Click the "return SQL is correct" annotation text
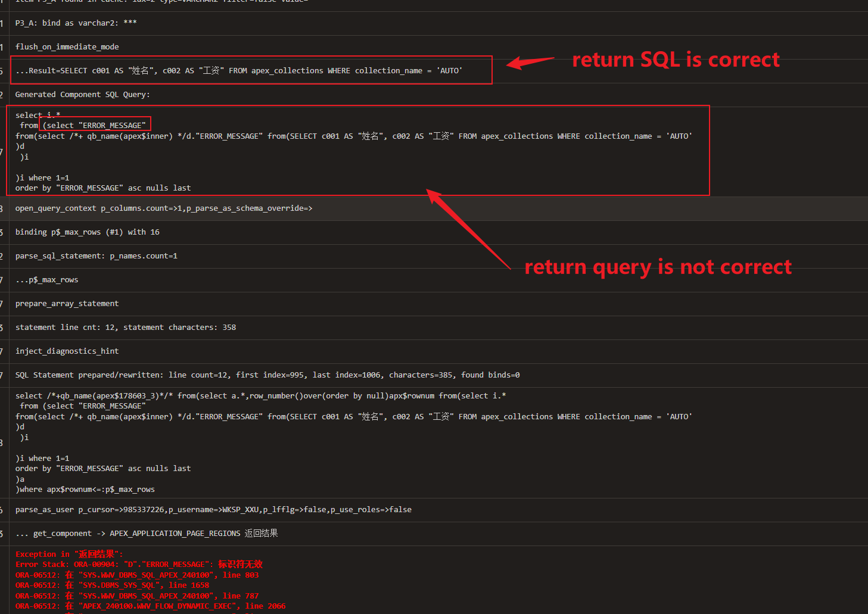The image size is (868, 614). coord(676,60)
